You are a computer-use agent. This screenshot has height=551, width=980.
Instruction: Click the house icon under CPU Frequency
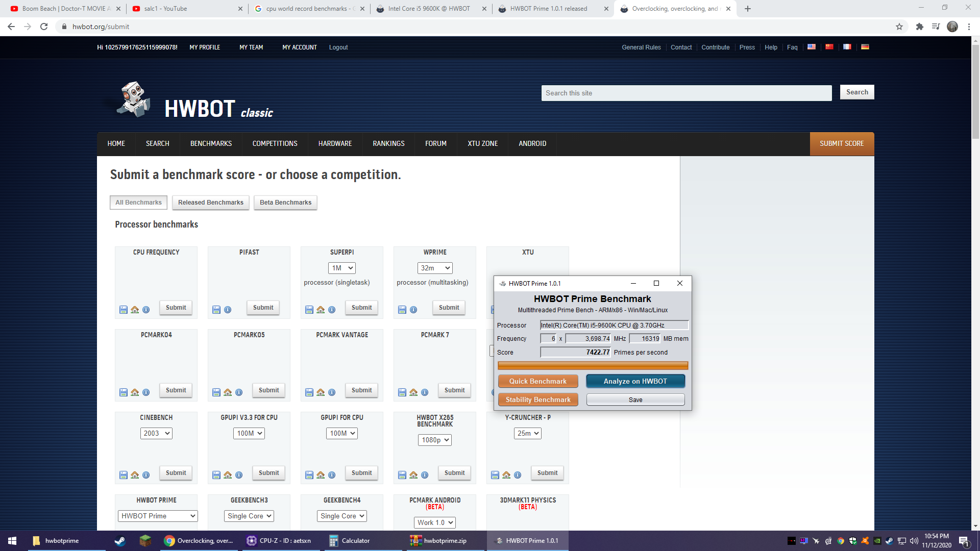click(x=135, y=310)
